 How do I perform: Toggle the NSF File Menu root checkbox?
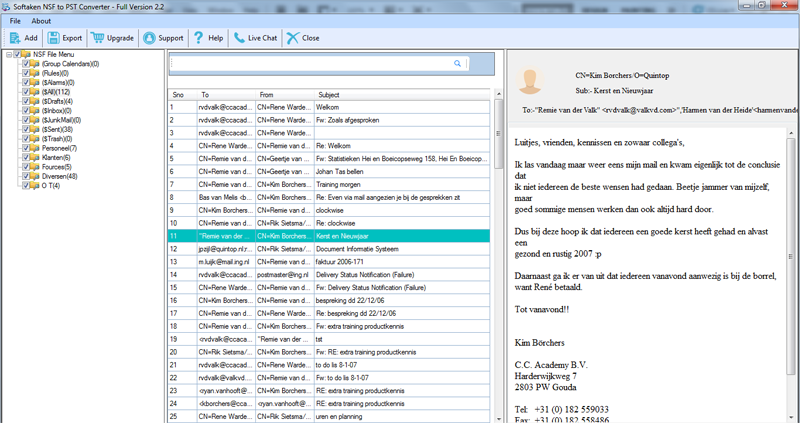(x=17, y=54)
